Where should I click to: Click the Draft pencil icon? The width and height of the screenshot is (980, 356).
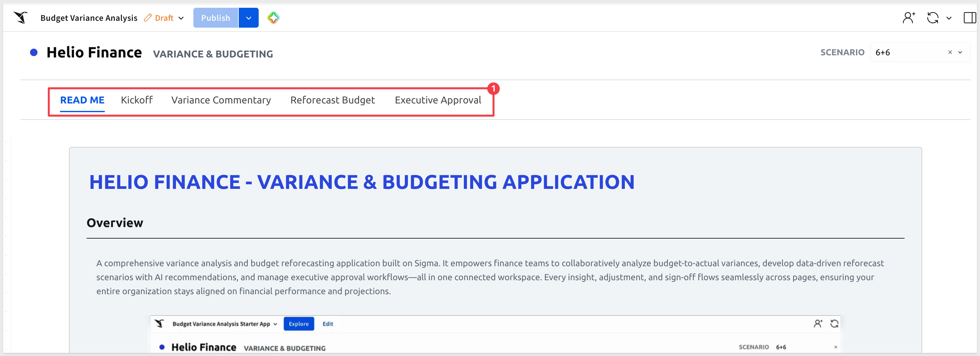[148, 18]
